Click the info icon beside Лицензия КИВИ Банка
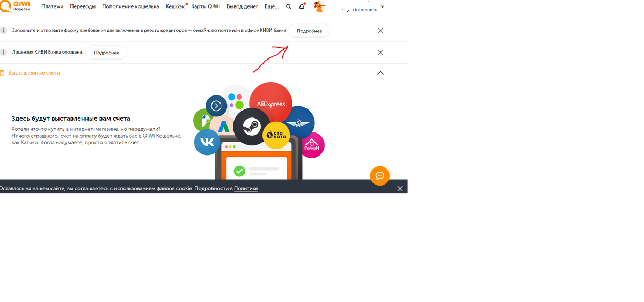Screen dimensions: 644x302 click(x=4, y=53)
